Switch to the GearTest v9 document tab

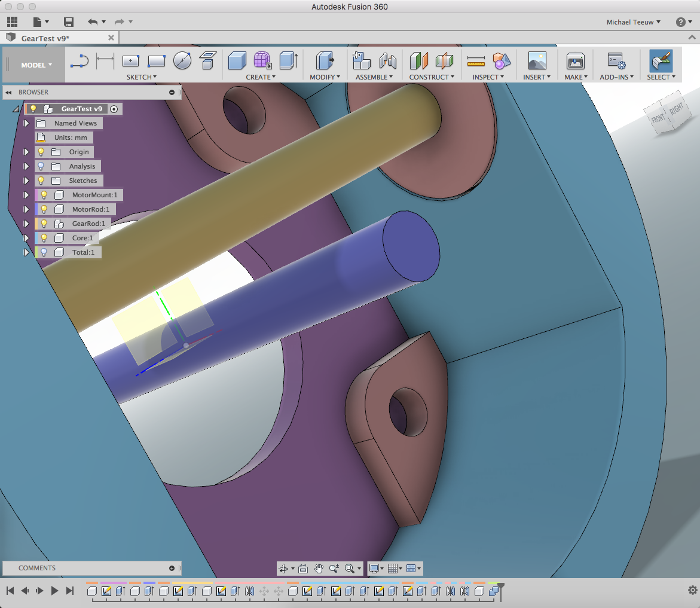pos(45,38)
